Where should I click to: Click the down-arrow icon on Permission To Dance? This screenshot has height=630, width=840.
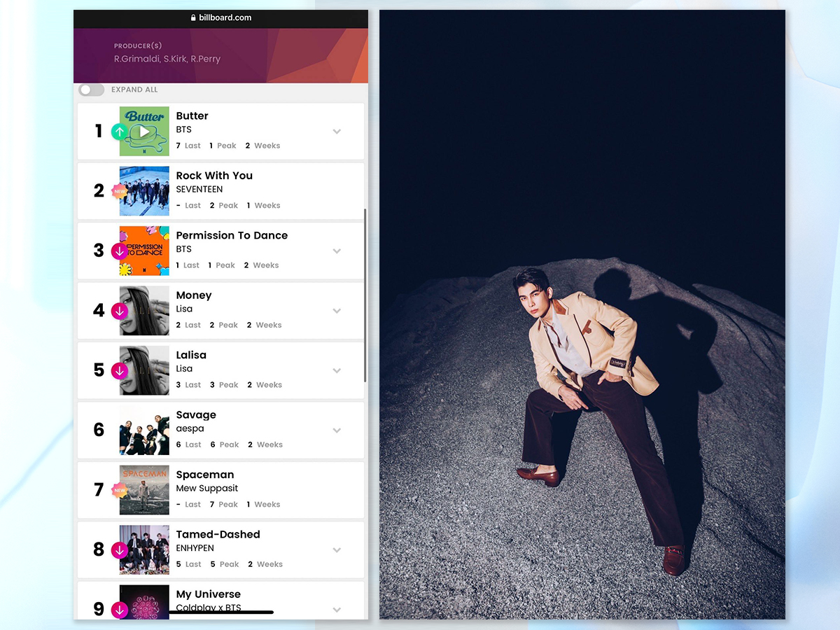click(x=120, y=251)
